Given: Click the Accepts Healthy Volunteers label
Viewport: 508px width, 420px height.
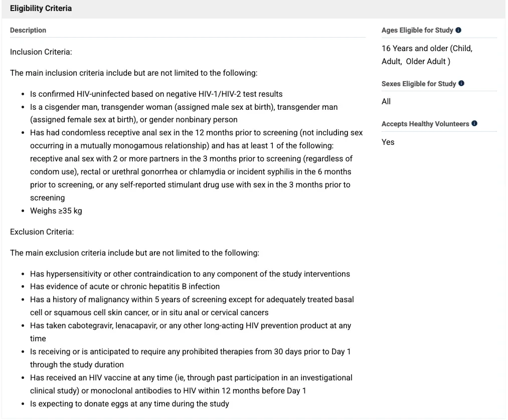Looking at the screenshot, I should [425, 124].
